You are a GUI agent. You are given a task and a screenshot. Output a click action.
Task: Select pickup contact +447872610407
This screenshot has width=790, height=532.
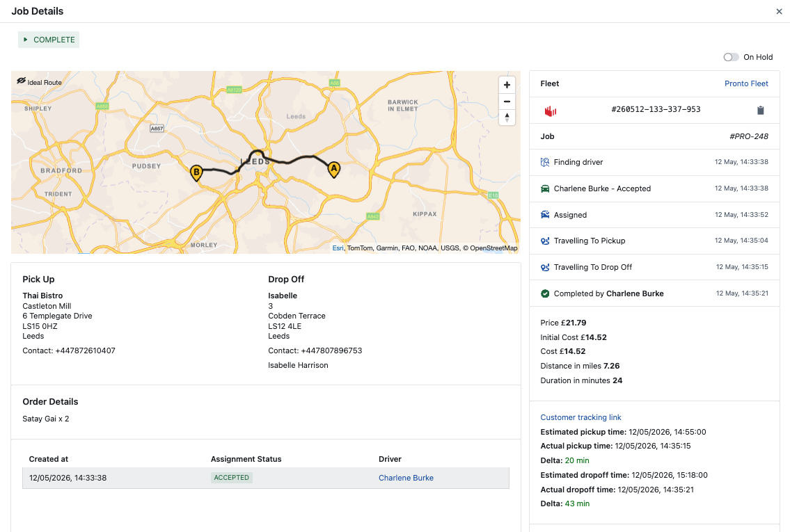pos(85,350)
